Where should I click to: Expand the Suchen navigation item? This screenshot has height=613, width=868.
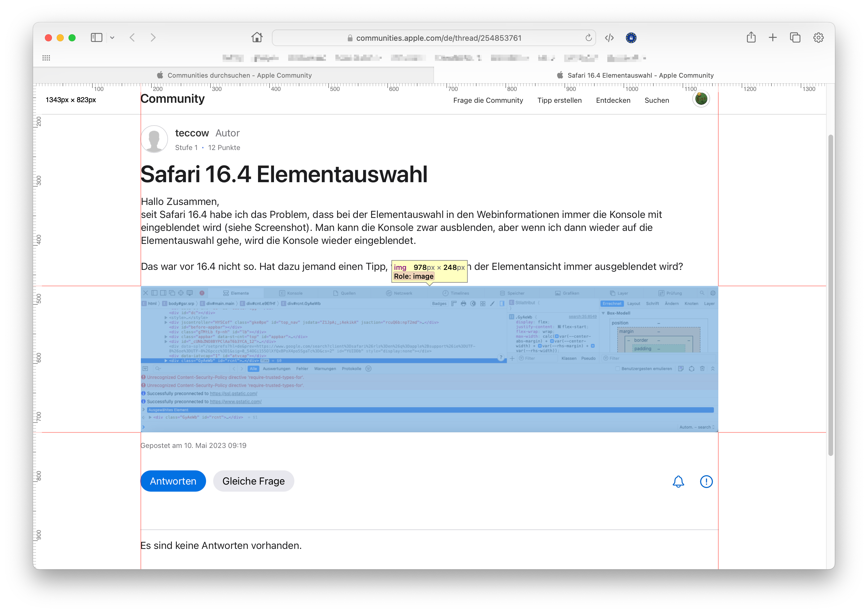point(656,100)
